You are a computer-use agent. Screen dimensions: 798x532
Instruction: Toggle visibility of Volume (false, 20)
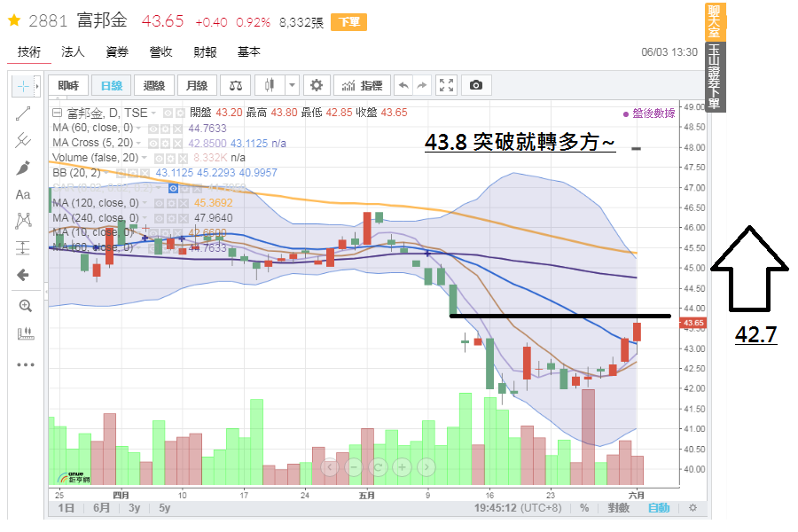tap(160, 159)
